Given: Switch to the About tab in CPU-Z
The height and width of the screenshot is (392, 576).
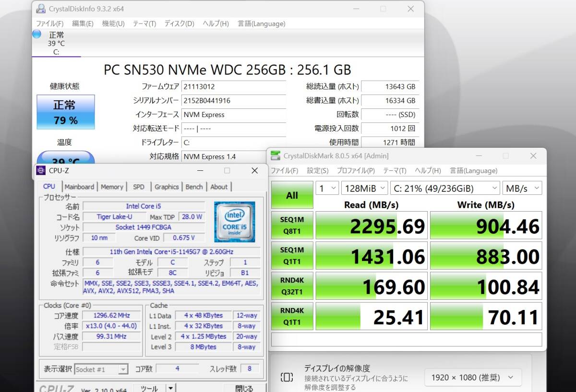Looking at the screenshot, I should (x=219, y=187).
